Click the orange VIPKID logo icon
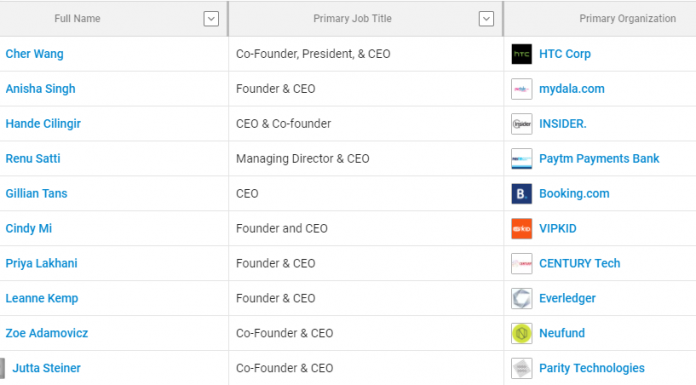 click(x=522, y=229)
